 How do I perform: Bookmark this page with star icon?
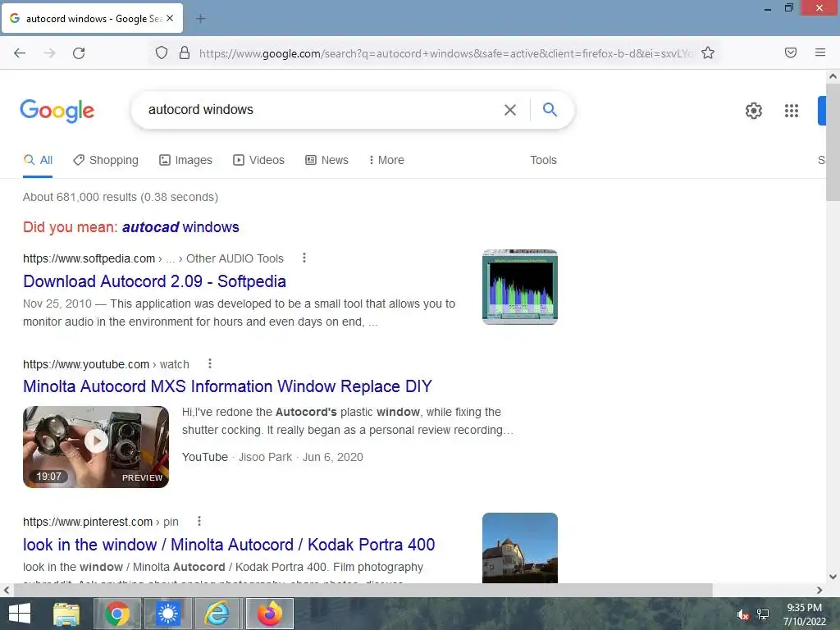(708, 53)
